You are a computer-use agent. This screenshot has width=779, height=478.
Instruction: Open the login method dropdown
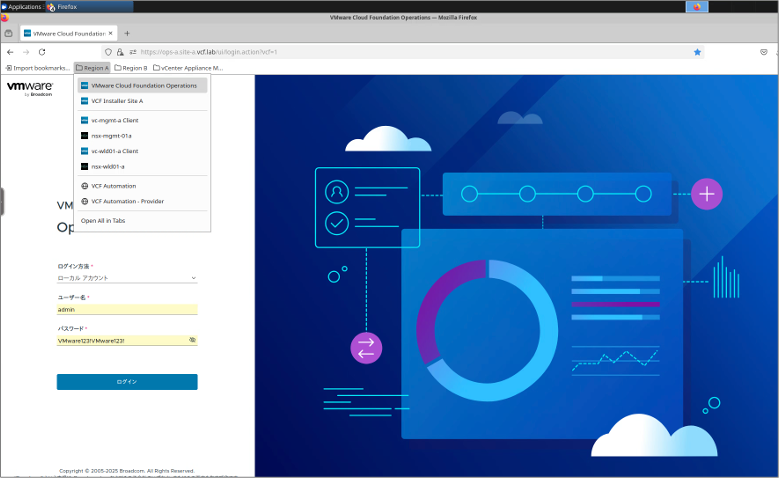point(127,278)
